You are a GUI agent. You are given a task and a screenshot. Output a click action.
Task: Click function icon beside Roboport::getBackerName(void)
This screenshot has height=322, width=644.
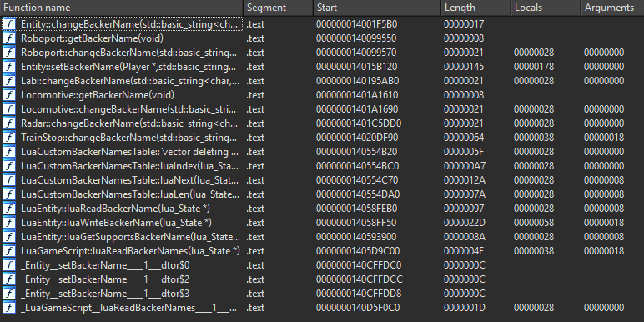(x=9, y=38)
